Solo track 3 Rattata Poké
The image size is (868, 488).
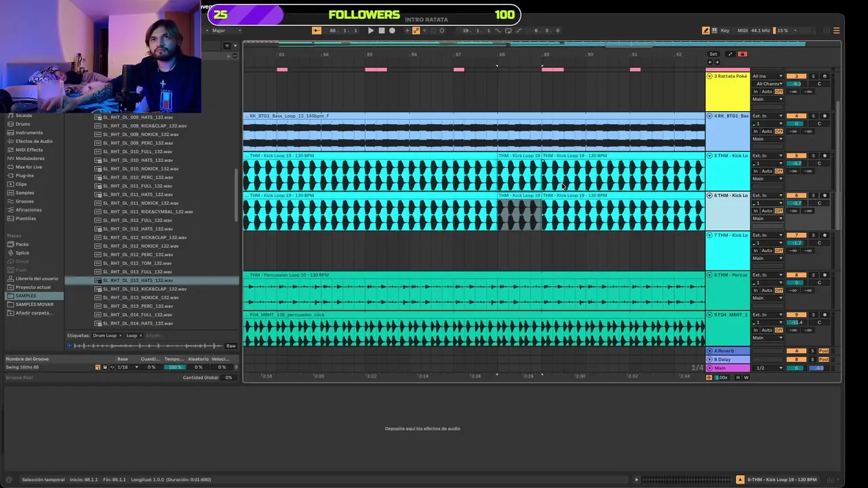click(x=813, y=76)
